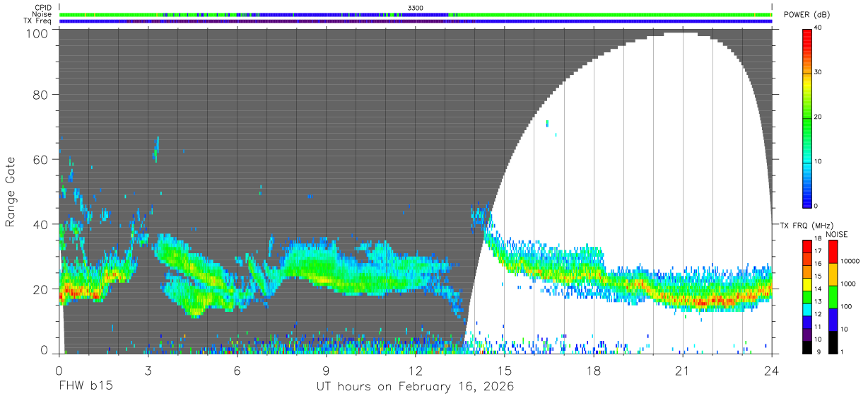The width and height of the screenshot is (868, 401).
Task: Click the TX frequency color scale bar
Action: [807, 297]
